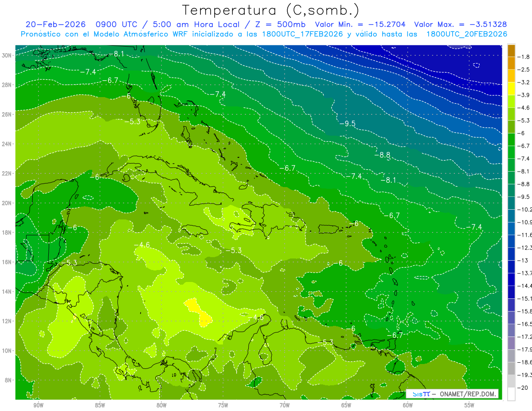Click the '26N' latitude axis label

[x=7, y=114]
